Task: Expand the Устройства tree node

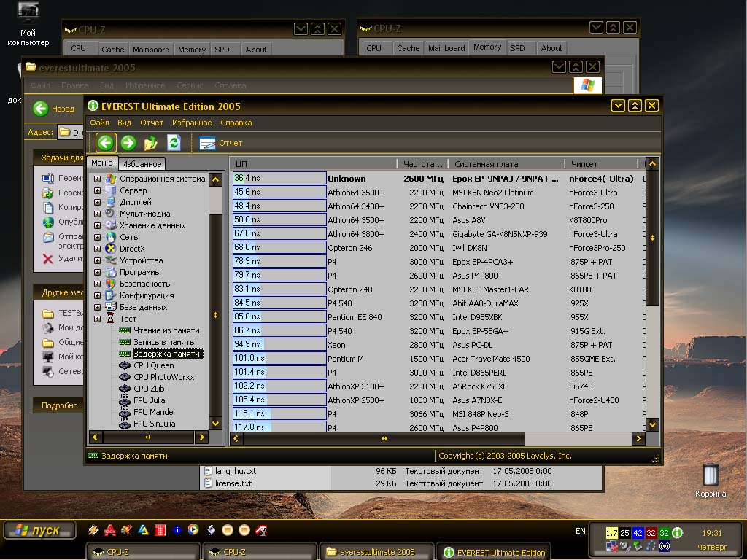Action: tap(97, 260)
